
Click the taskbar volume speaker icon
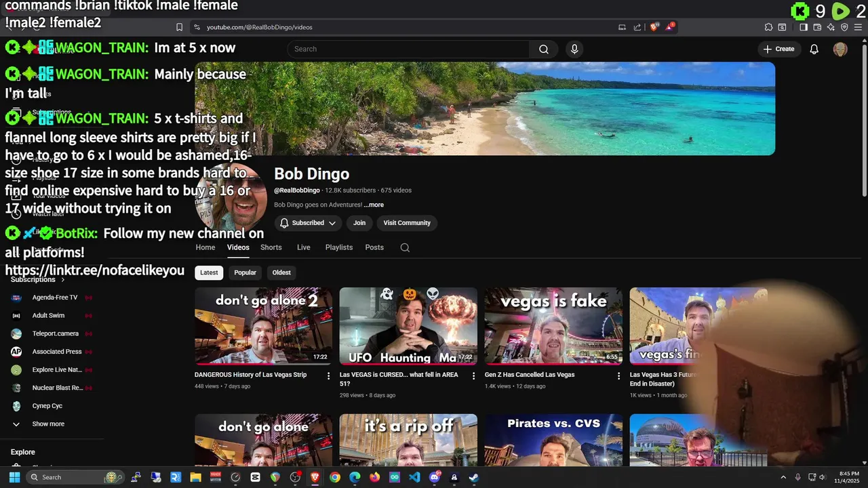coord(822,477)
